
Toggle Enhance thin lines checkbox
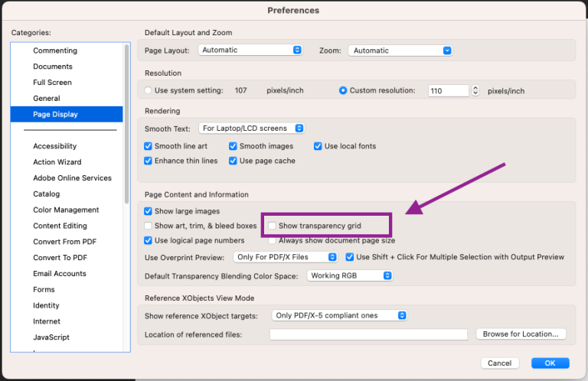[148, 161]
